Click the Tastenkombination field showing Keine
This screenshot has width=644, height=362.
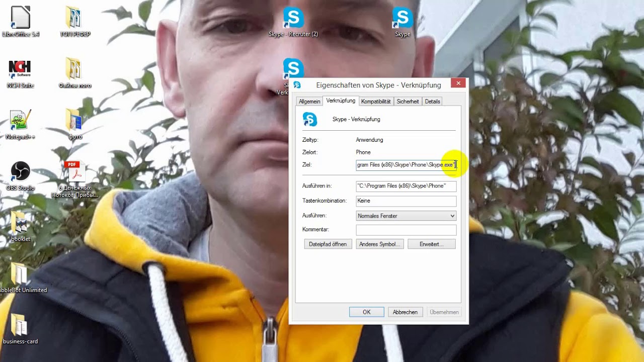tap(406, 201)
